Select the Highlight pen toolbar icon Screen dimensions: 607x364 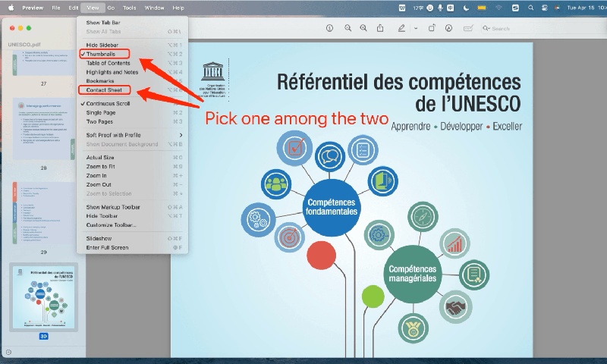(x=401, y=28)
